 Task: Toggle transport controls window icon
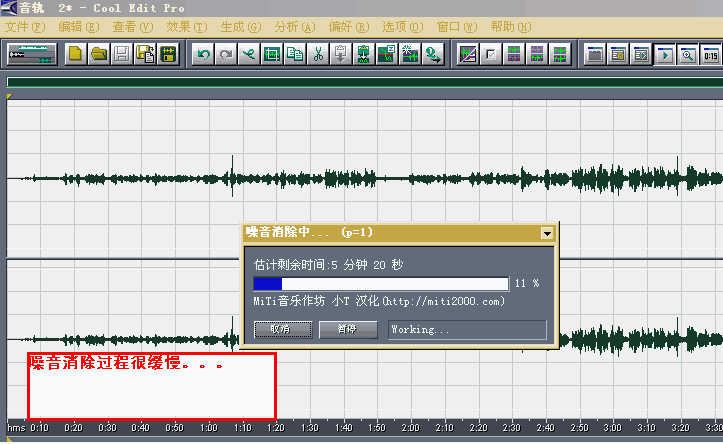pos(664,54)
